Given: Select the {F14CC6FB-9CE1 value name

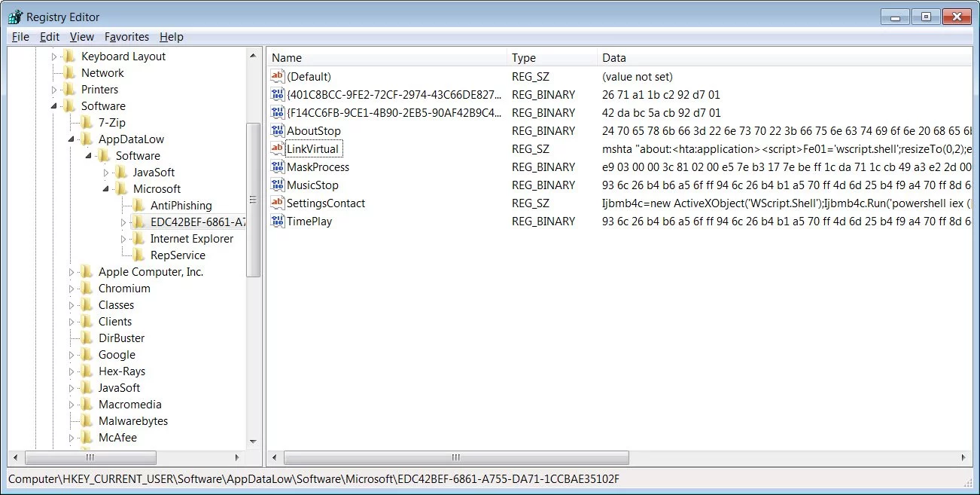Looking at the screenshot, I should click(x=394, y=113).
